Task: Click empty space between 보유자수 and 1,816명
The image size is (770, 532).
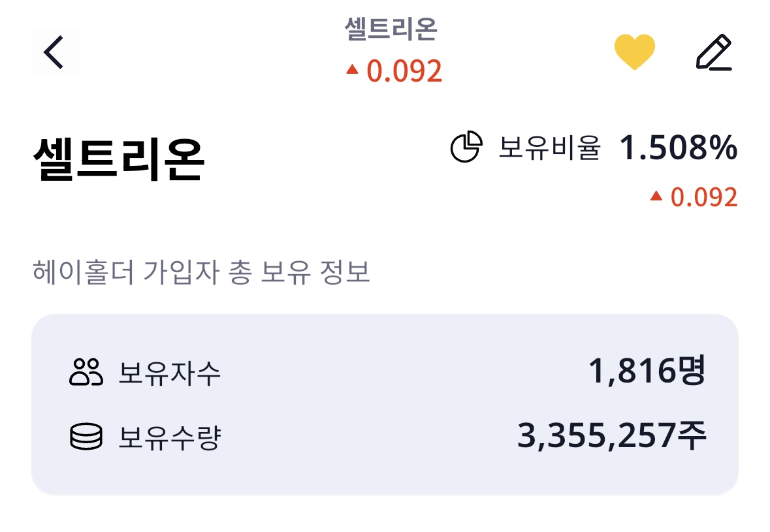Action: 405,373
